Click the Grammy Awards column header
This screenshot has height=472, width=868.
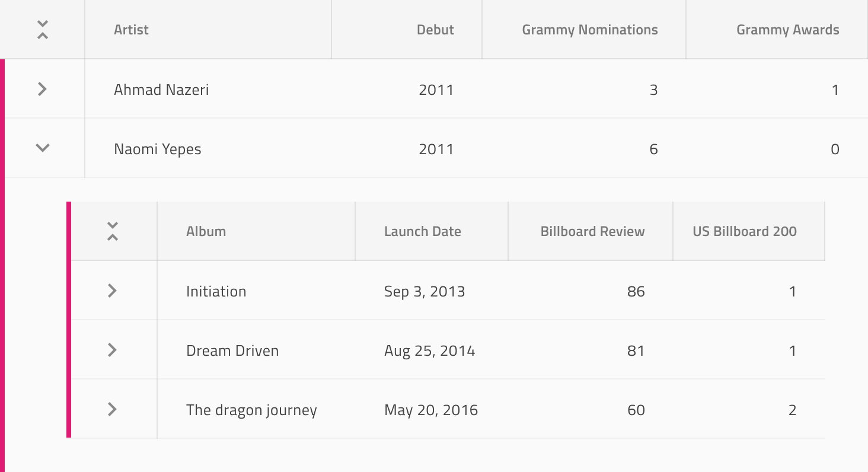pos(787,30)
